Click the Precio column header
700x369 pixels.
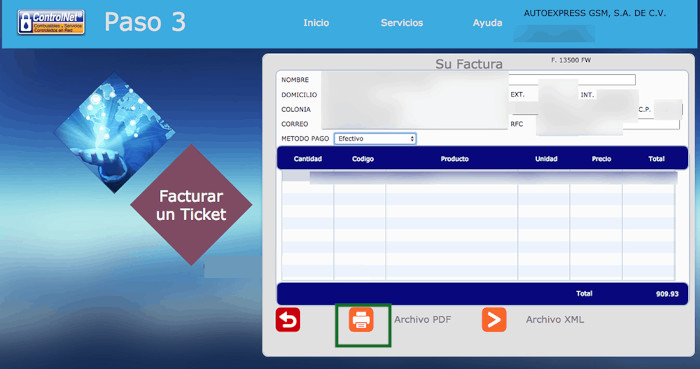601,159
